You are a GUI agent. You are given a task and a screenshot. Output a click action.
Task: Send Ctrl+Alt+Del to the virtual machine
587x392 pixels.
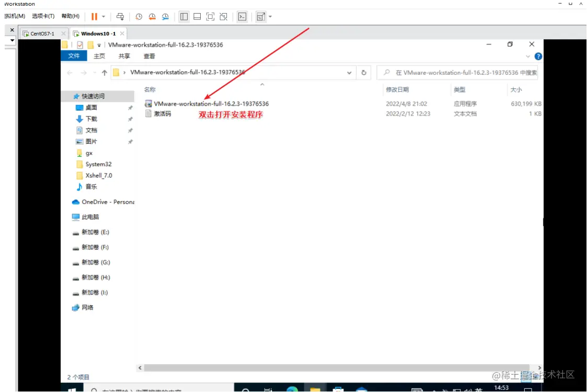120,17
